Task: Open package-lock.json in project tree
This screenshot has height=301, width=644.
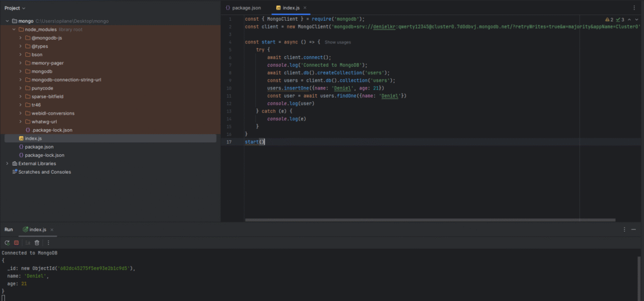Action: point(44,155)
